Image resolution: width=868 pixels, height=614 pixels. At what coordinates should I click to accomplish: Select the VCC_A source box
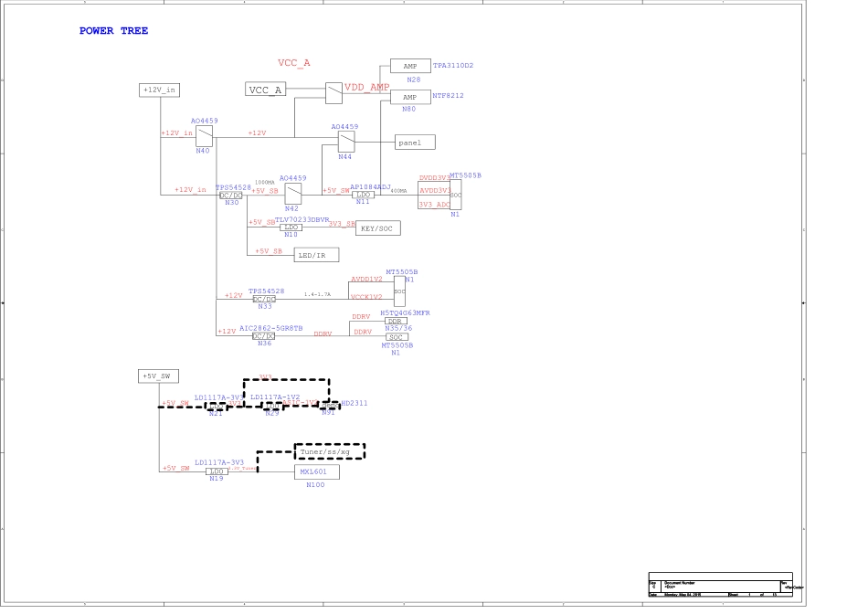[266, 89]
